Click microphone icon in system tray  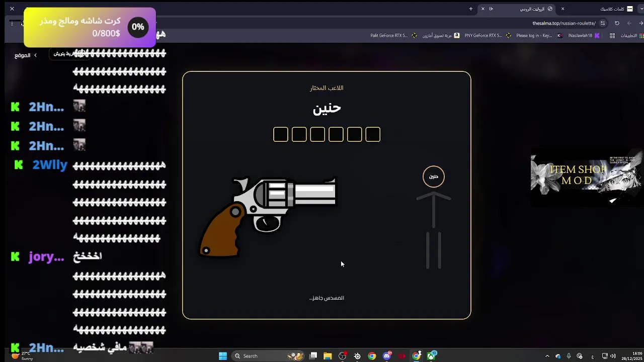tap(569, 356)
